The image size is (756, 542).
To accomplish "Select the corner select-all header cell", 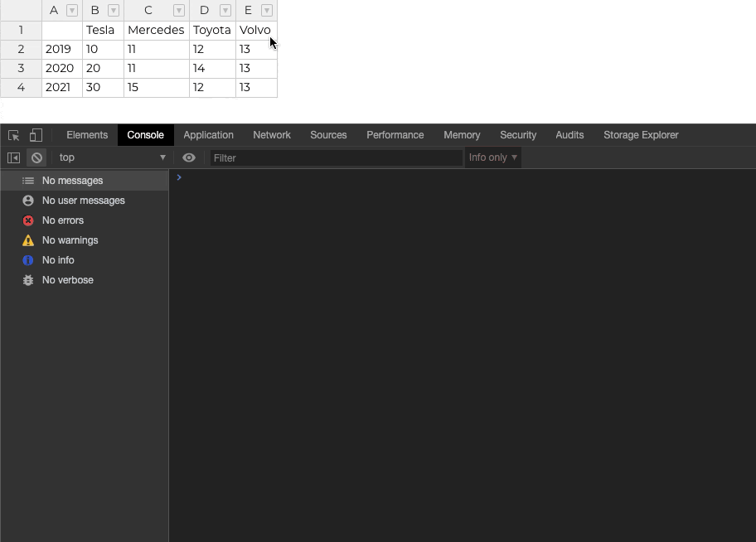I will point(21,10).
